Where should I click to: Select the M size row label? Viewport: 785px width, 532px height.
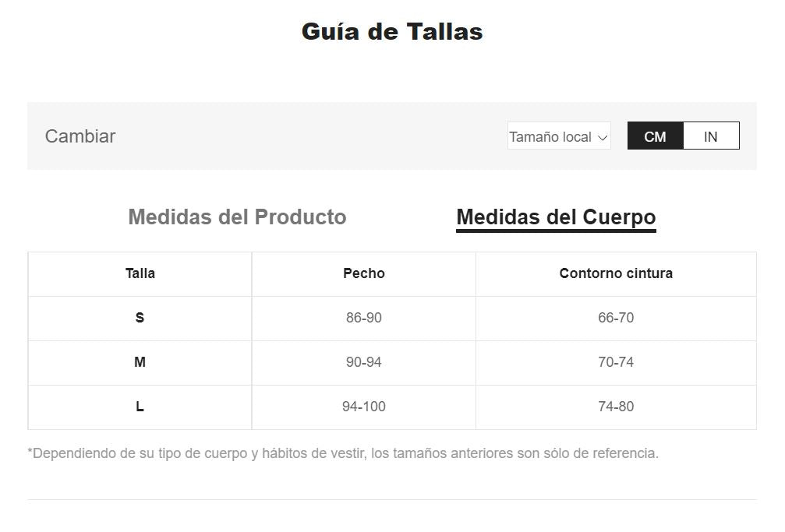[x=140, y=362]
